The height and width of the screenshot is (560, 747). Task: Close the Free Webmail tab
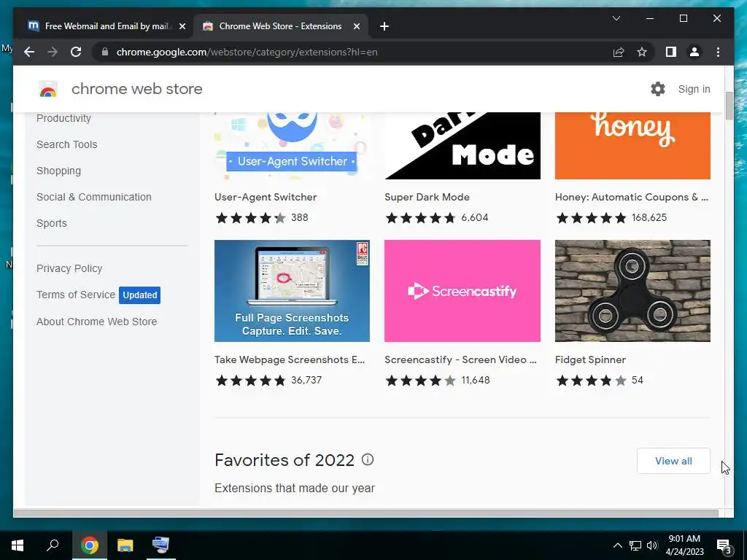pos(182,26)
